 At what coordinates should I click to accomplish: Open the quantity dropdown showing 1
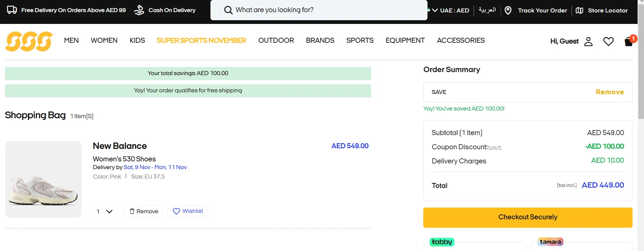(105, 212)
